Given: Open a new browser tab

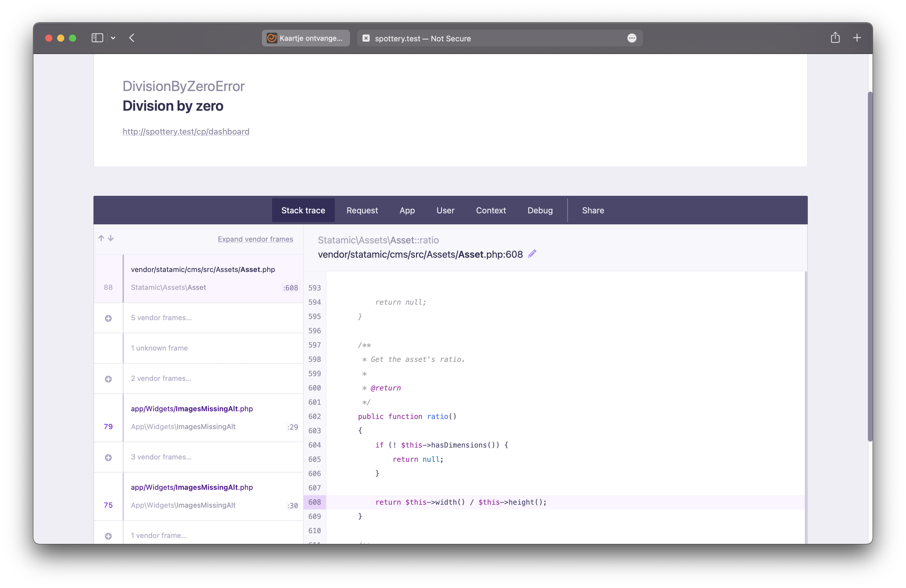Looking at the screenshot, I should 857,38.
